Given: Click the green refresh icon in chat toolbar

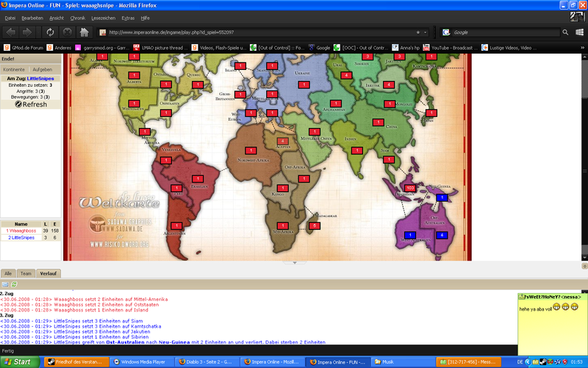Looking at the screenshot, I should click(x=14, y=285).
